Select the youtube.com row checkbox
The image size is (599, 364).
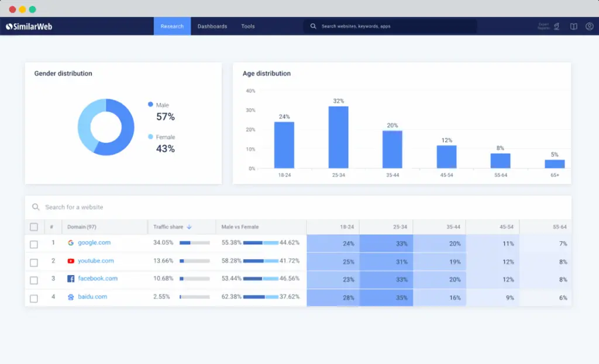(x=34, y=262)
